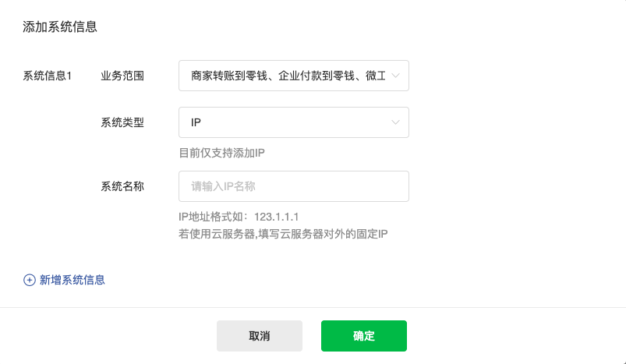Click the chevron arrow in 业务范围 field
626x364 pixels.
[x=395, y=76]
